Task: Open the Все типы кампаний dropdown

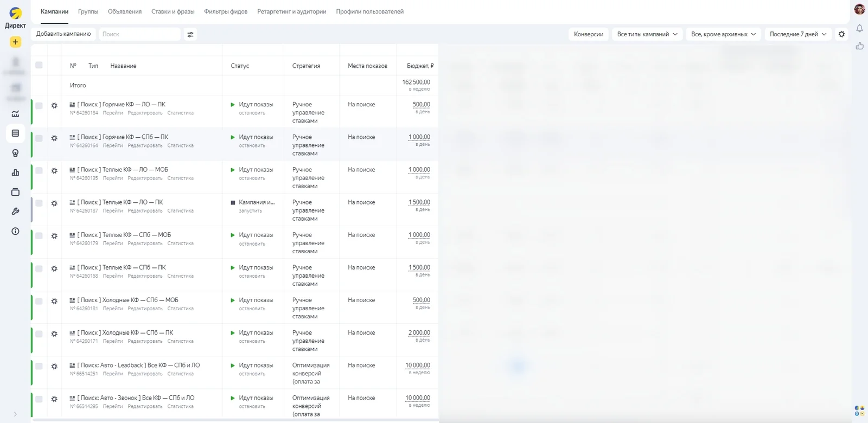Action: click(647, 34)
